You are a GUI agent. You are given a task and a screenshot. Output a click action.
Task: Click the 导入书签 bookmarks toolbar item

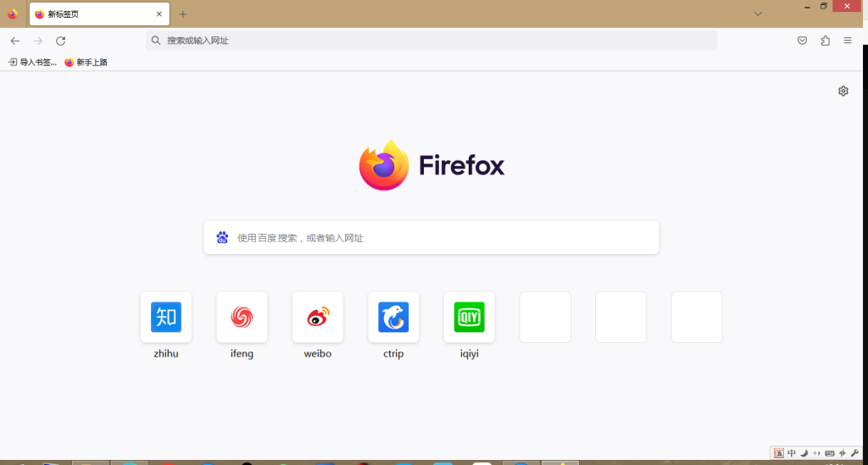coord(32,63)
